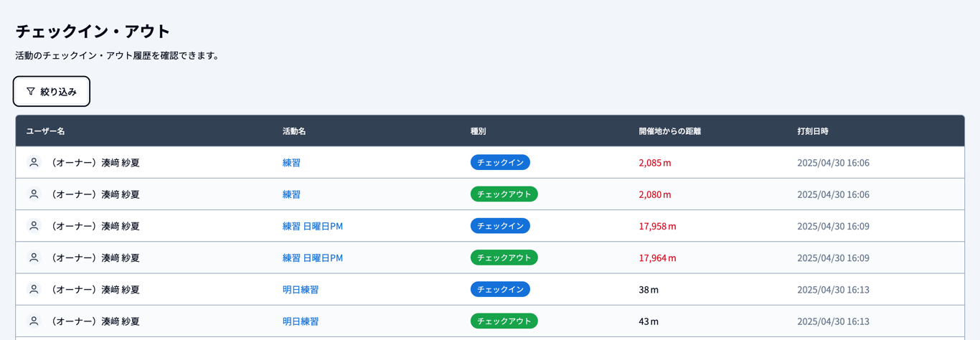
Task: Click the 種別 column header
Action: coord(478,131)
